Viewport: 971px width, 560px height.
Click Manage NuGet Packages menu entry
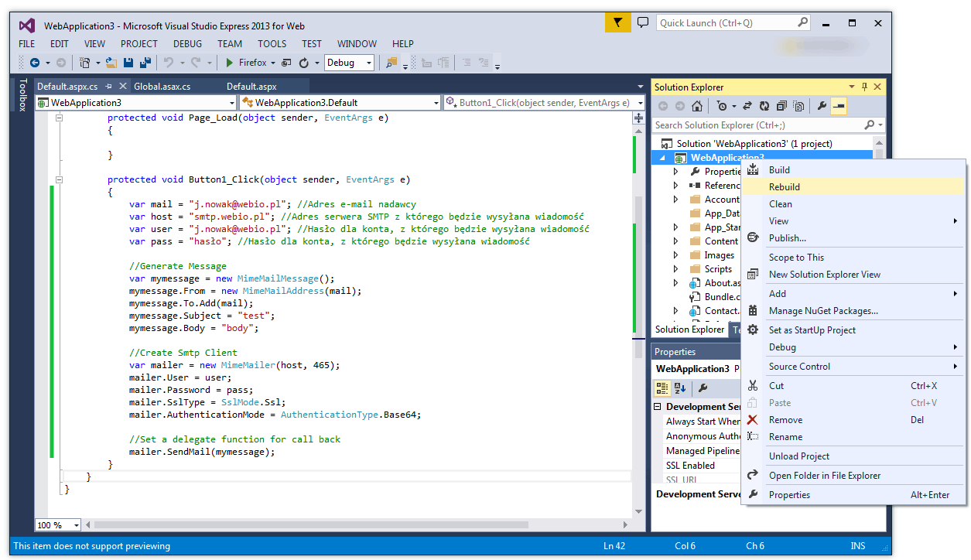pos(853,311)
